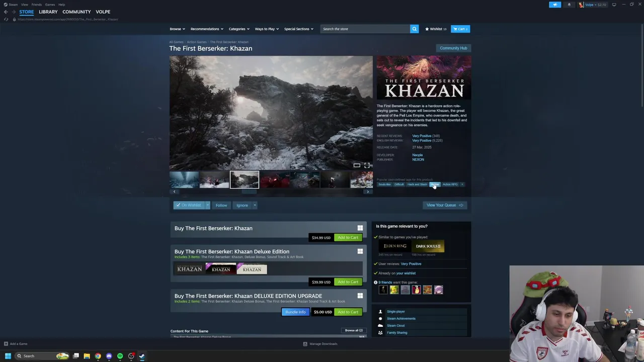Open the Action RPG tag
644x362 pixels.
click(x=450, y=185)
